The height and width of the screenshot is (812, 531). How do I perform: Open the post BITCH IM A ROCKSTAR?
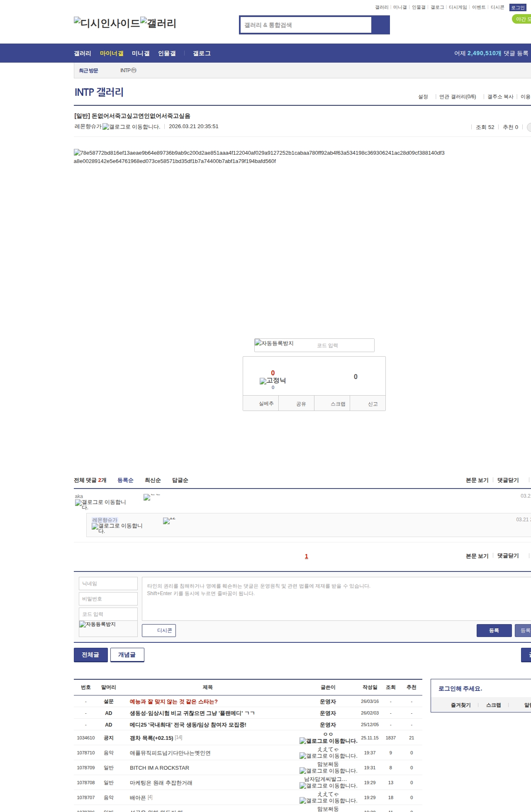[x=159, y=768]
